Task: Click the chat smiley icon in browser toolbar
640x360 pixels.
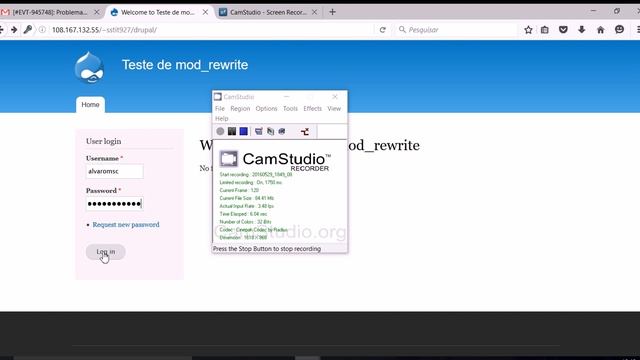Action: click(x=620, y=29)
